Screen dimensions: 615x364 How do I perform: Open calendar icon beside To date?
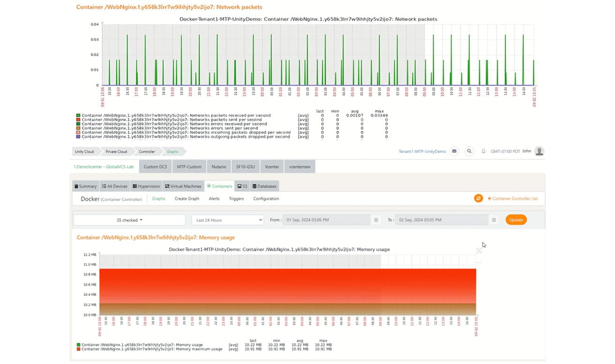(494, 220)
